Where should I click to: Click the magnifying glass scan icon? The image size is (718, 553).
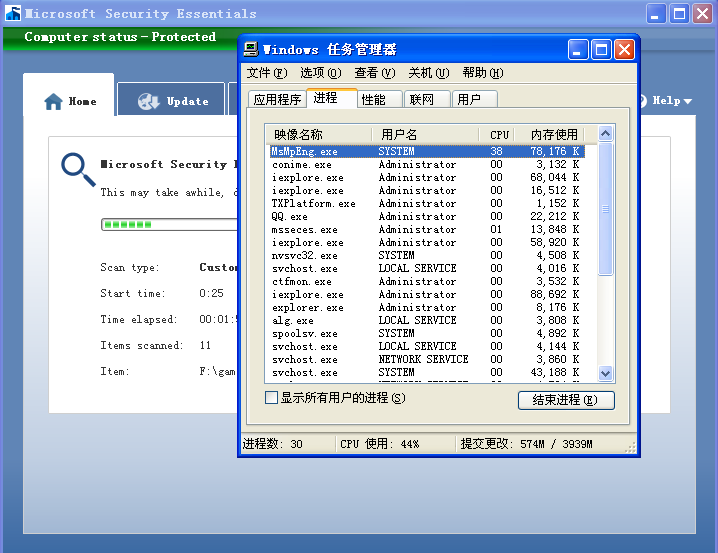(x=78, y=170)
